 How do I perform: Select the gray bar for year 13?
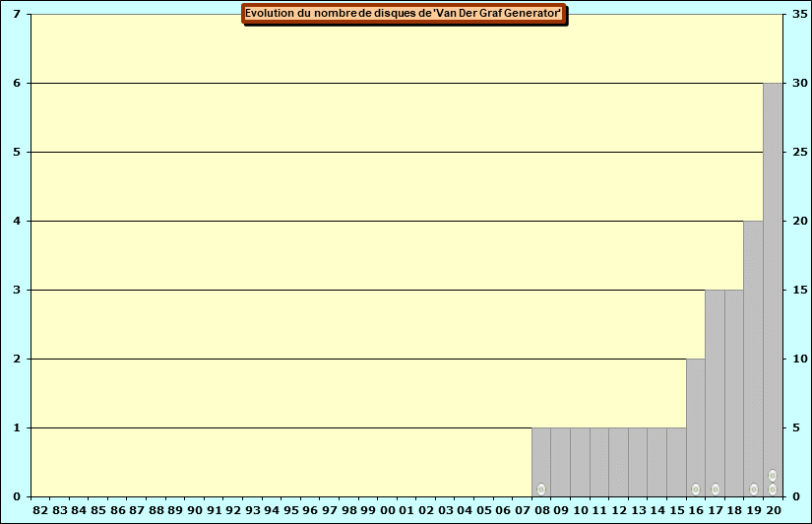pyautogui.click(x=638, y=462)
